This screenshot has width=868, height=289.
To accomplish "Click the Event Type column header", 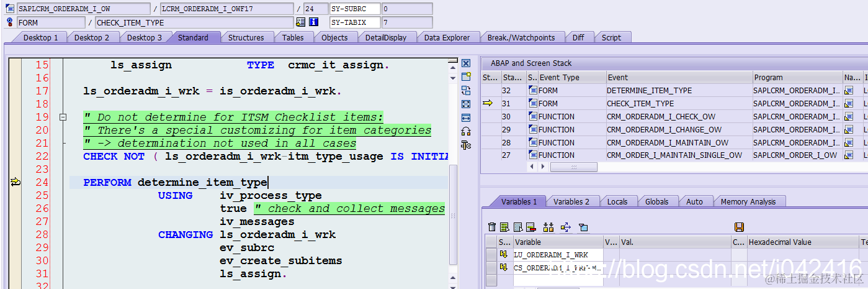I will (571, 78).
